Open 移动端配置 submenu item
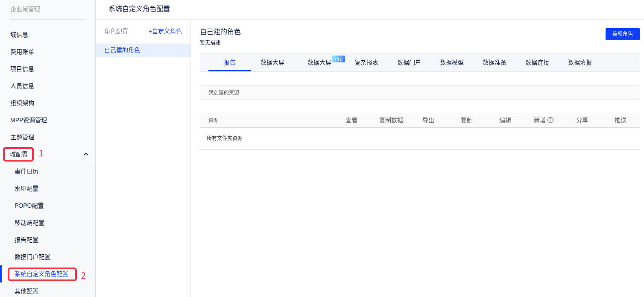This screenshot has height=297, width=644. click(29, 223)
